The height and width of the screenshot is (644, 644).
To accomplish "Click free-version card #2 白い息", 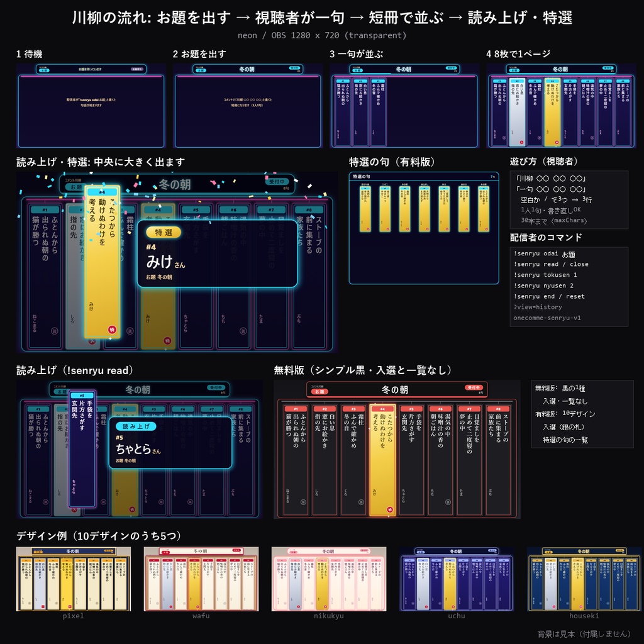I will [325, 460].
